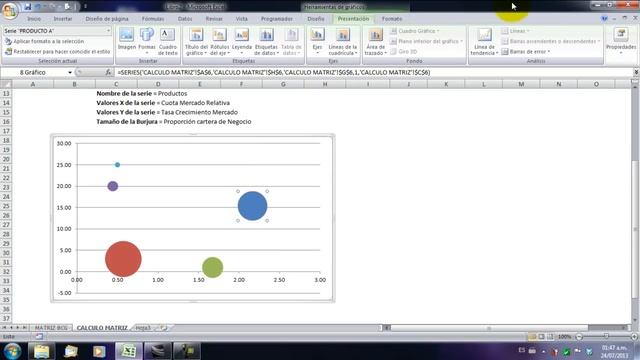Open the media player taskbar icon
Viewport: 640px width, 360px height.
(x=99, y=351)
